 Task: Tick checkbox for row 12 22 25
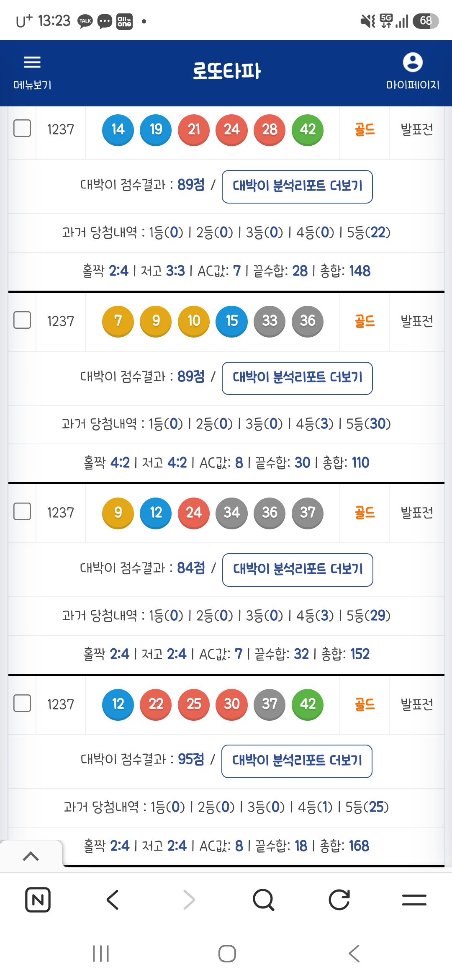coord(22,703)
